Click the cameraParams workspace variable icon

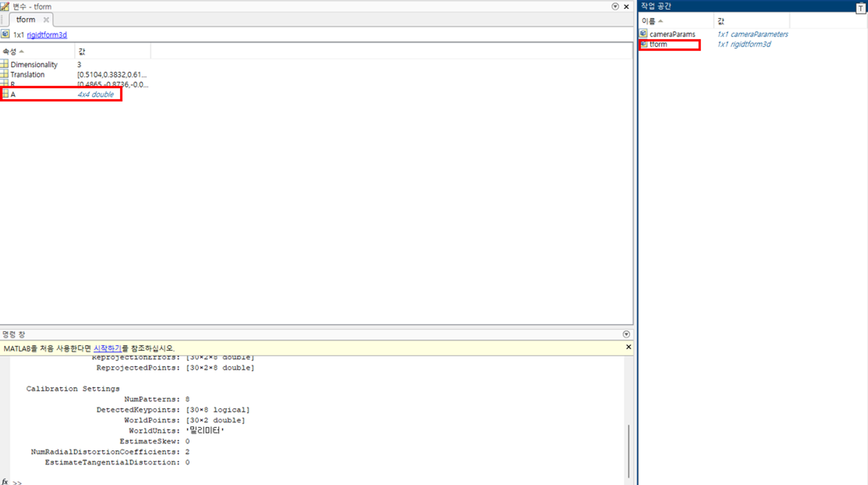[643, 34]
